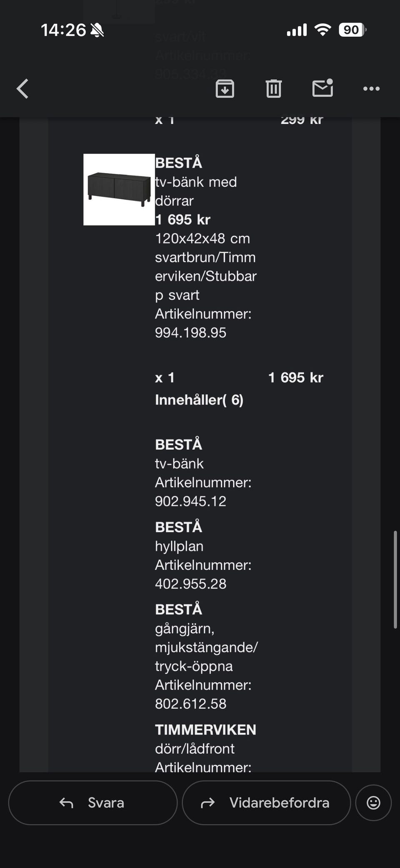The height and width of the screenshot is (868, 400).
Task: Tap the article number 902.945.12
Action: [190, 501]
